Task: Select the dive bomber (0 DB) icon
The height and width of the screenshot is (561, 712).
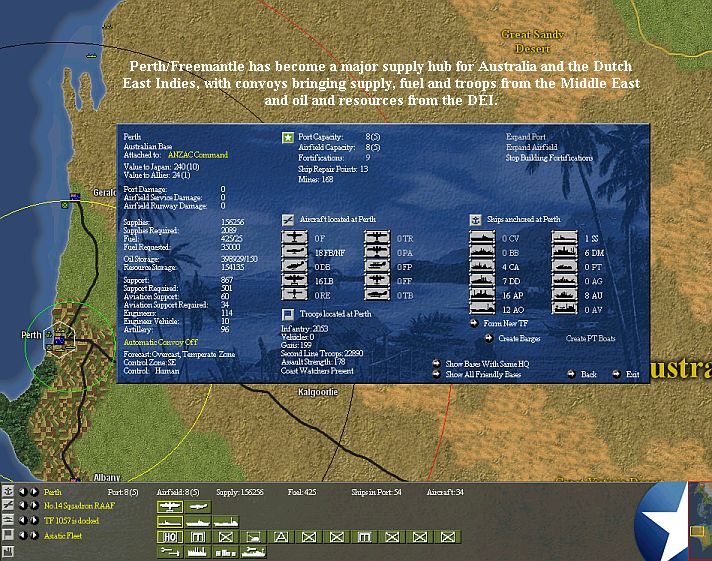Action: [294, 266]
